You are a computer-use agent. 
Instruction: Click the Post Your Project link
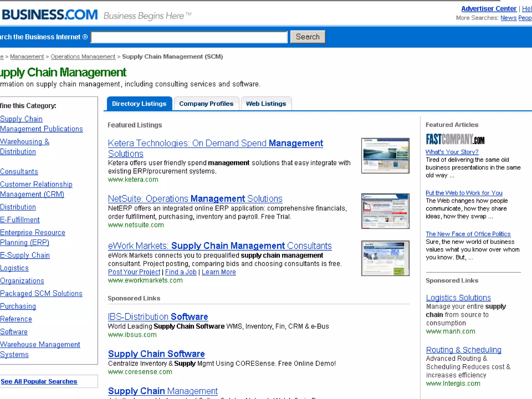(x=134, y=272)
